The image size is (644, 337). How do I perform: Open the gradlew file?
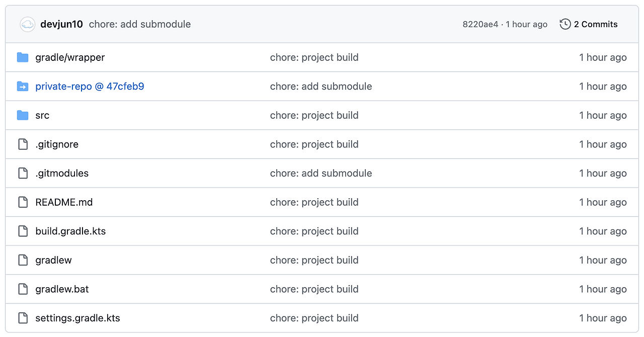(53, 260)
